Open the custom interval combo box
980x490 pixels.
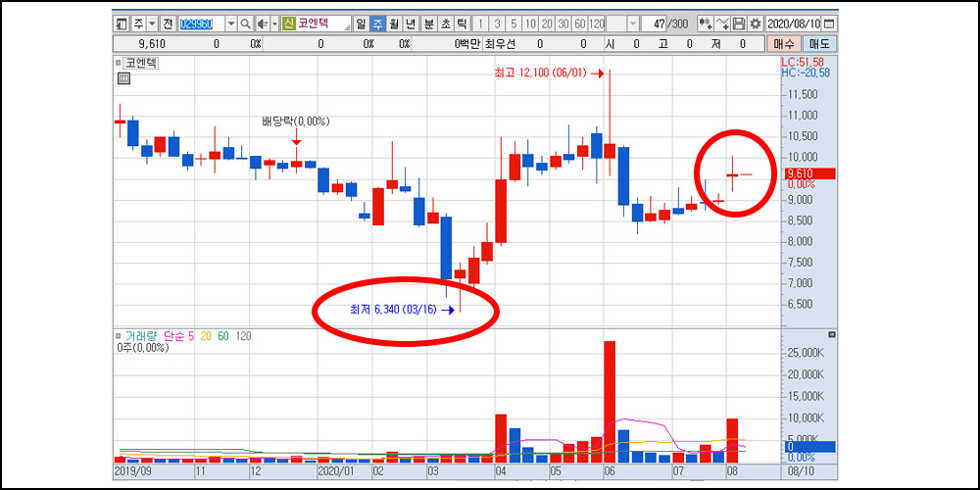(x=622, y=24)
